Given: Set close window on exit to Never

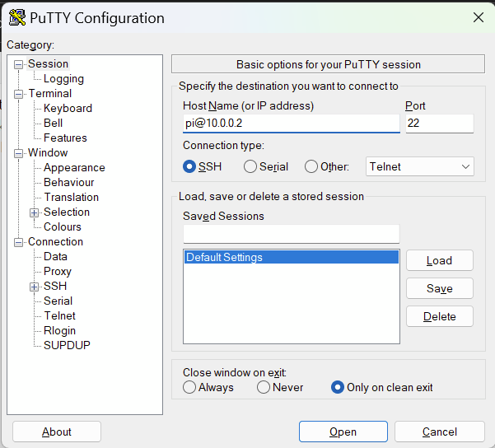Looking at the screenshot, I should 264,387.
